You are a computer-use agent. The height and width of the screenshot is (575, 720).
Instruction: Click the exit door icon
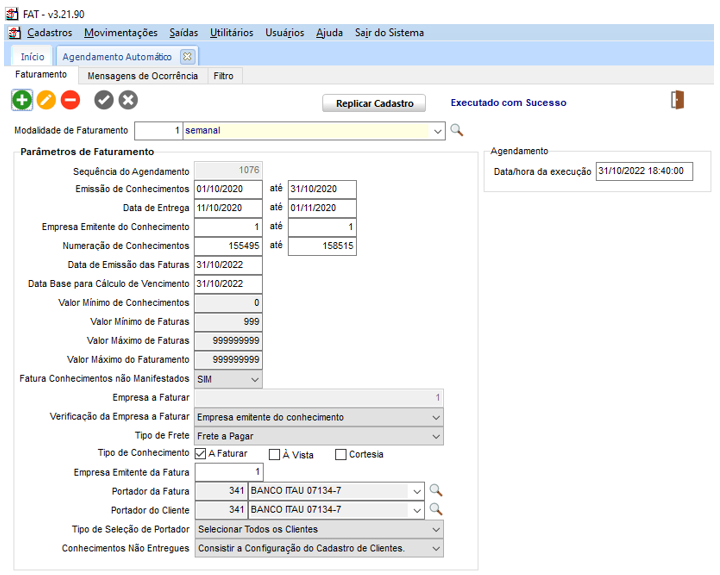coord(678,100)
